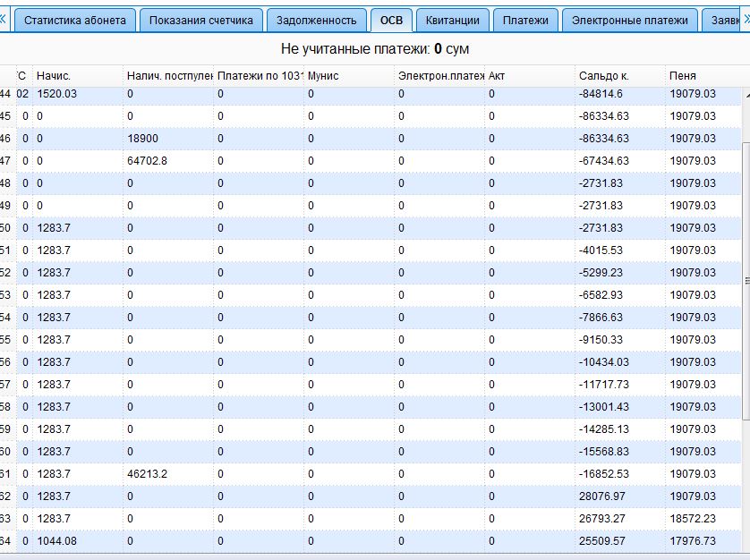
Task: Click the vertical scrollbar on the table
Action: point(746,279)
